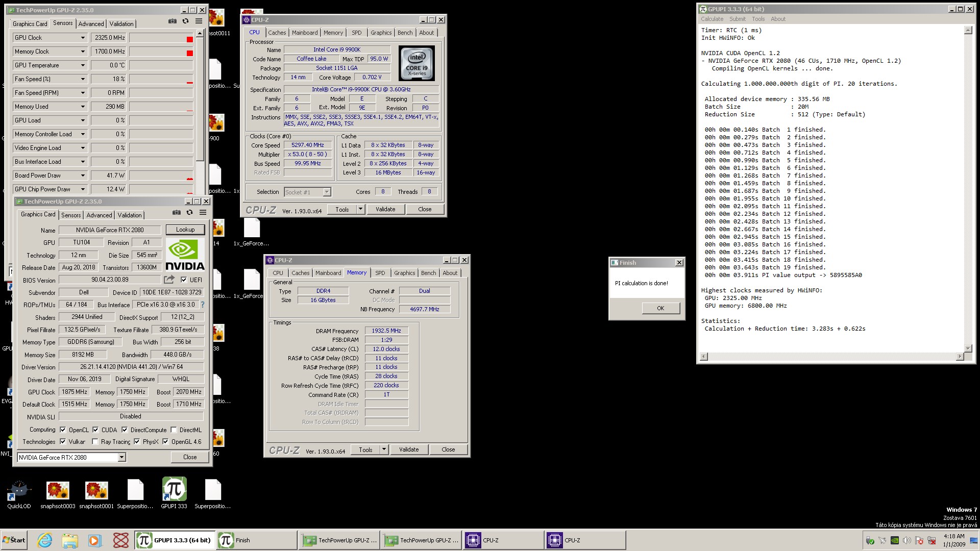
Task: Click the Bus Interface question mark icon
Action: pos(203,305)
